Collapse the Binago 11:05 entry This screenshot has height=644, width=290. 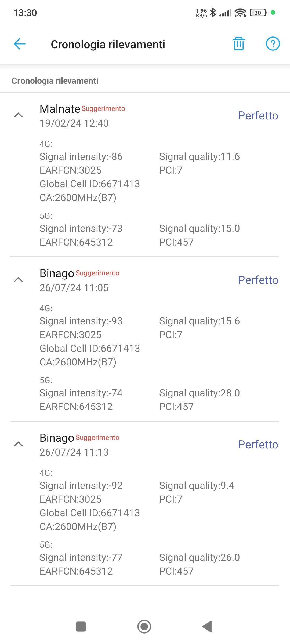[19, 280]
